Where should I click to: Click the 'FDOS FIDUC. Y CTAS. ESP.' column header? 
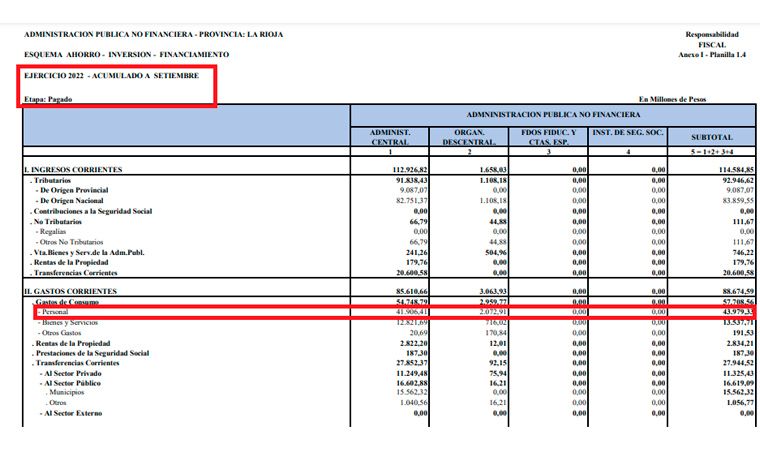coord(549,137)
